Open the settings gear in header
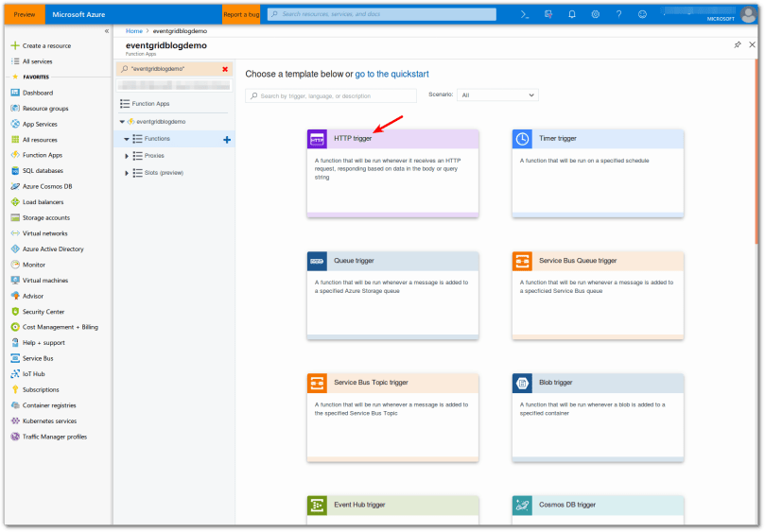The width and height of the screenshot is (765, 532). pos(595,14)
